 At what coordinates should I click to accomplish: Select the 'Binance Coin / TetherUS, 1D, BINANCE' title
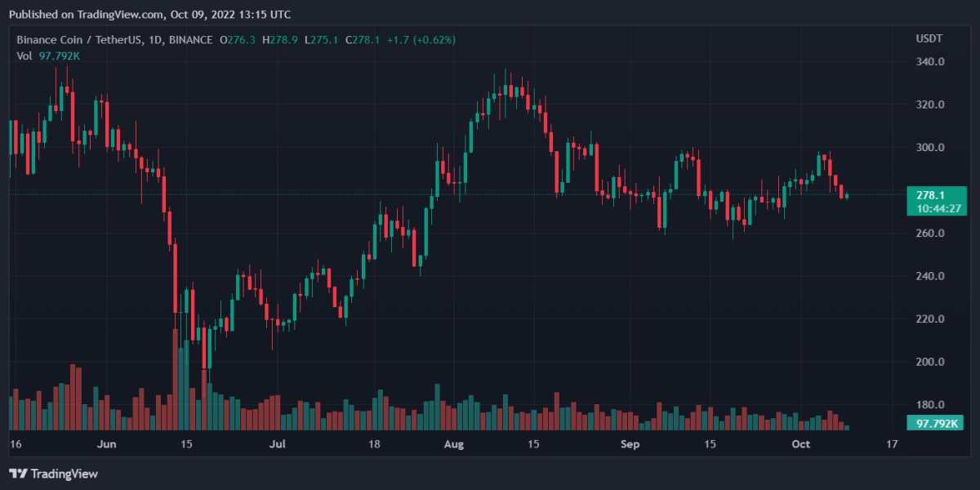pos(113,39)
